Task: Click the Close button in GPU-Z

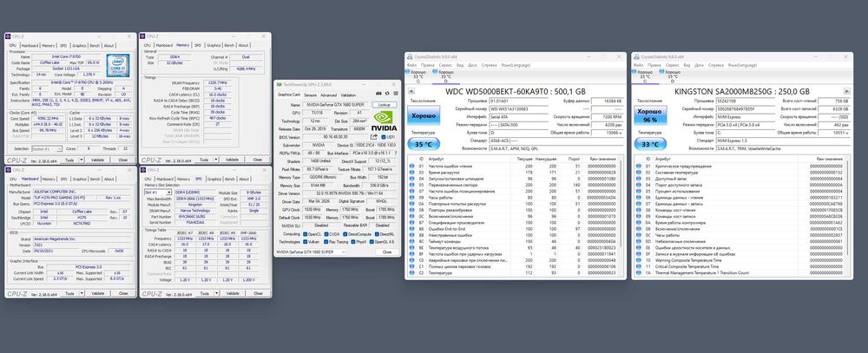Action: coord(387,252)
